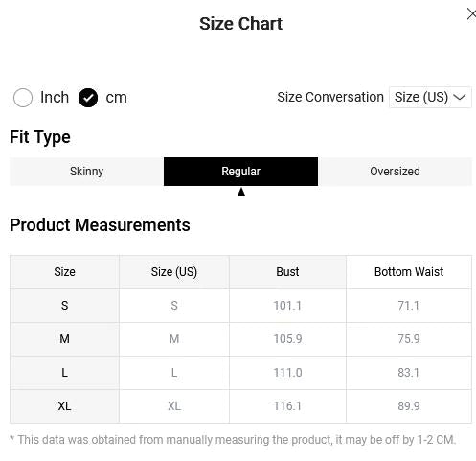Click the Inch label text

pyautogui.click(x=55, y=97)
